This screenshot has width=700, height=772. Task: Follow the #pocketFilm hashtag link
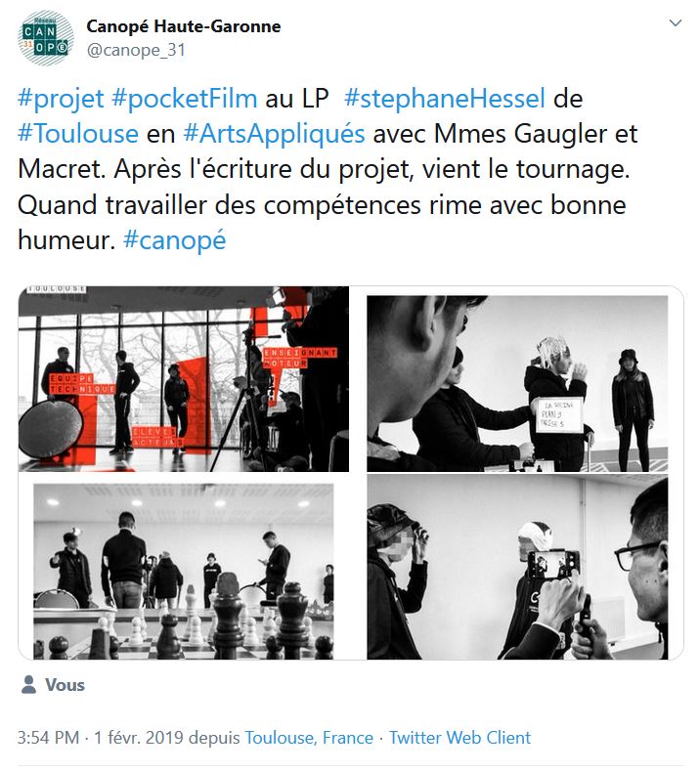184,98
